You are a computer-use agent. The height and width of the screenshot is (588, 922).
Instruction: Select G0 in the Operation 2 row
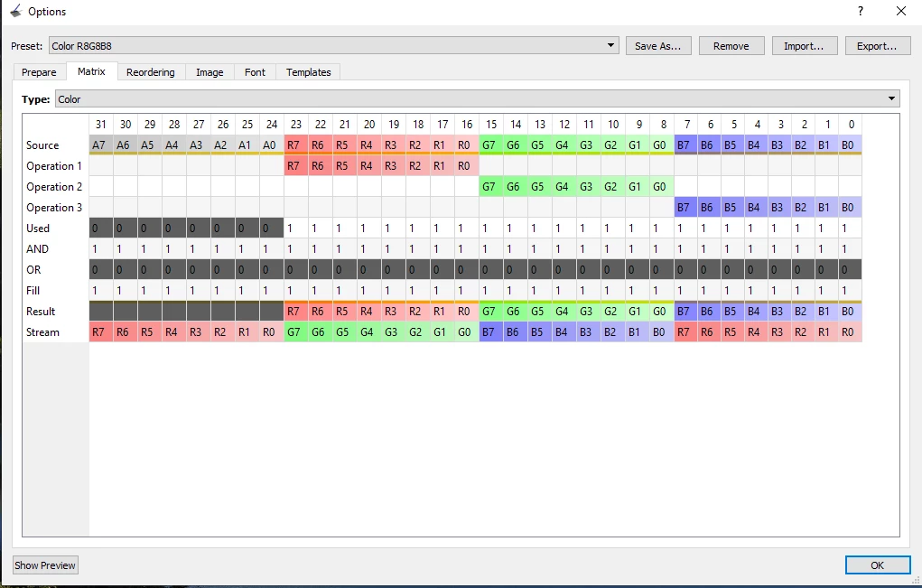click(x=662, y=186)
